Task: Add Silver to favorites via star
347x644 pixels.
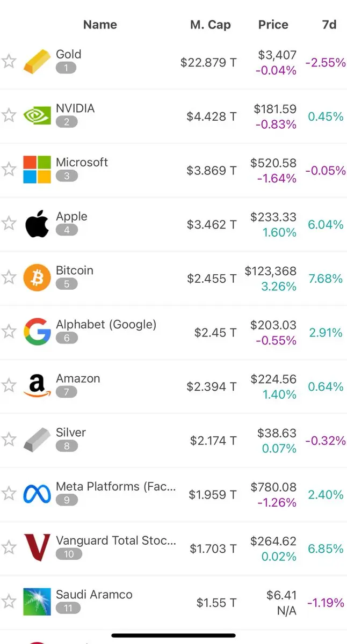Action: pyautogui.click(x=9, y=440)
